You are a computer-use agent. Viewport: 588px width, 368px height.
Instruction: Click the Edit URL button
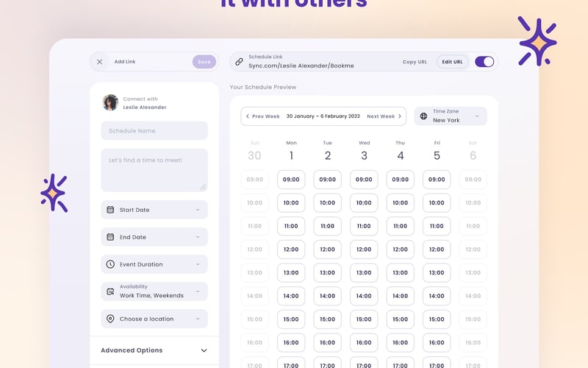(452, 62)
